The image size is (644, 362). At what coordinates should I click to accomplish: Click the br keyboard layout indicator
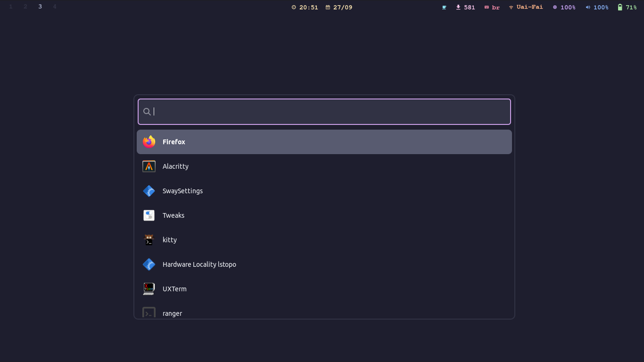(492, 7)
